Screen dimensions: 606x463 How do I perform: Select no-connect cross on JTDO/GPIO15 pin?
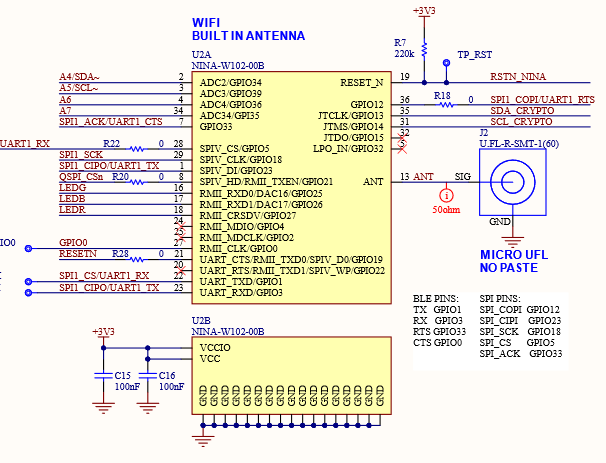tap(402, 138)
